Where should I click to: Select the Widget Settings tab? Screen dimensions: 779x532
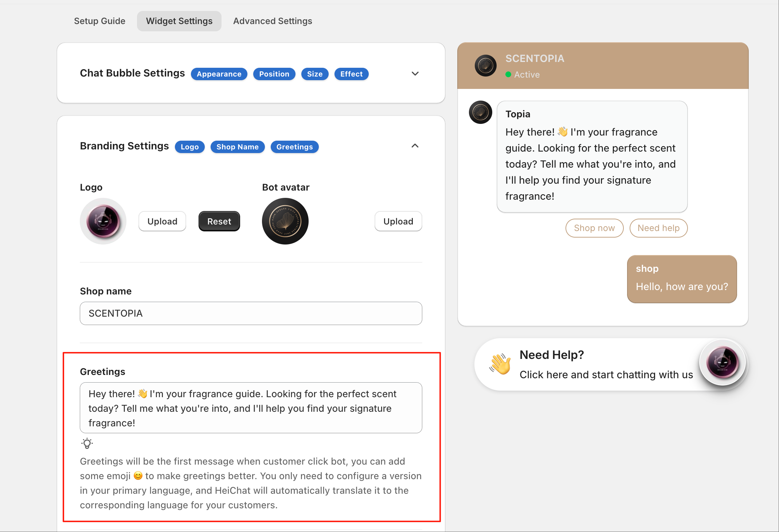pos(179,21)
